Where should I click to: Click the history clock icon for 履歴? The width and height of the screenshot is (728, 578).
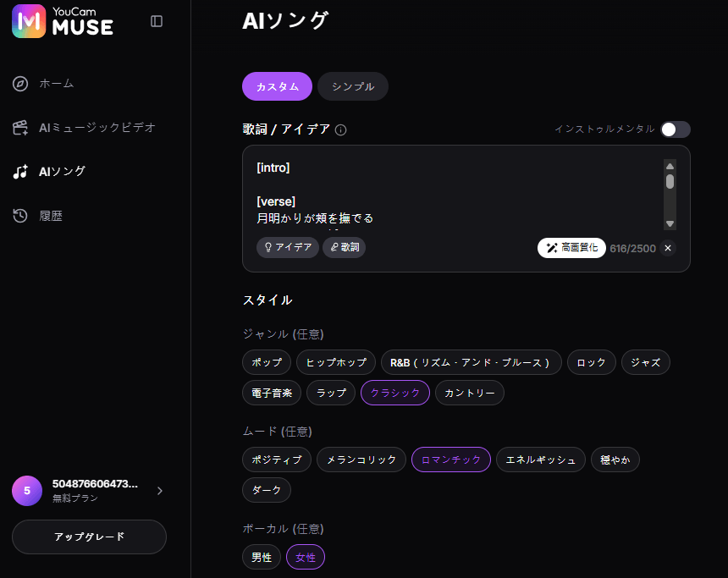click(20, 216)
